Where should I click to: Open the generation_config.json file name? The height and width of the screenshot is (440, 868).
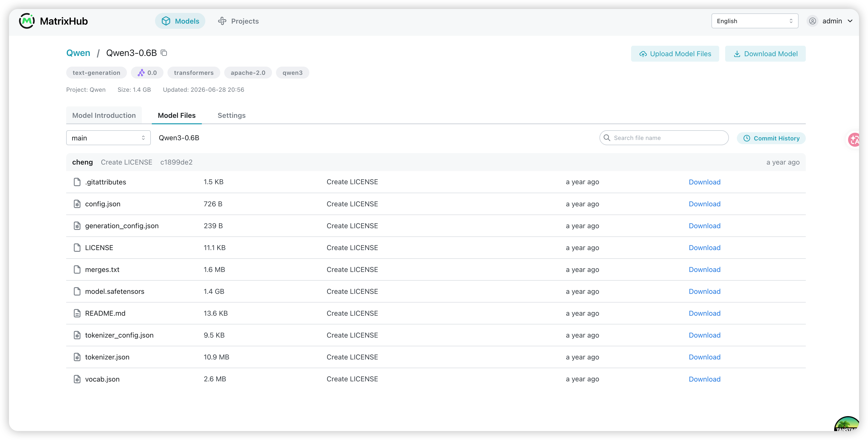click(x=122, y=225)
